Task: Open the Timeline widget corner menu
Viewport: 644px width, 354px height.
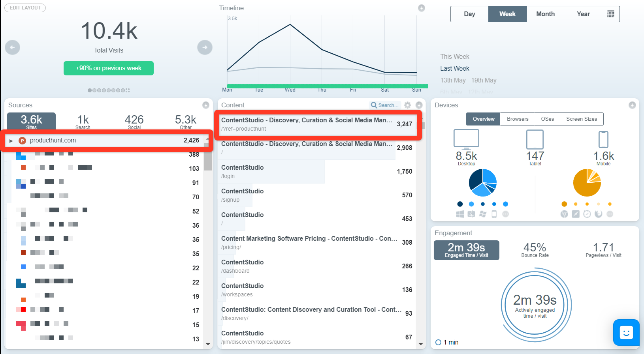Action: pyautogui.click(x=422, y=8)
